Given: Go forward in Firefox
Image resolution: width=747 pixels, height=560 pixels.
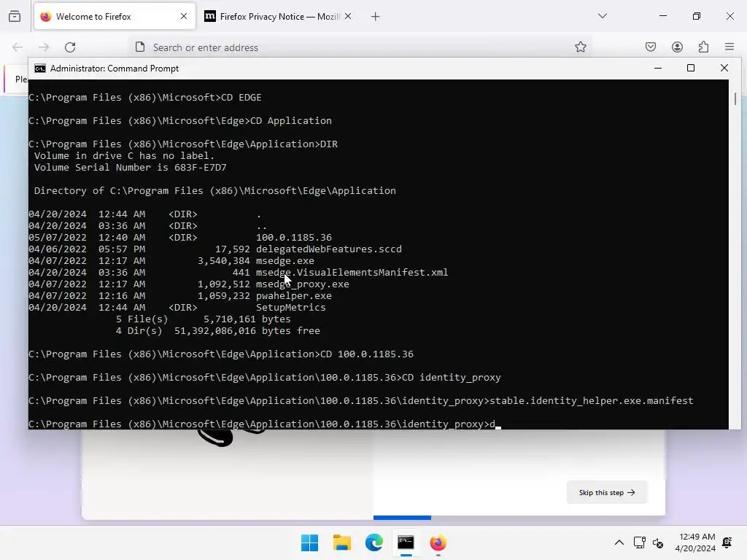Looking at the screenshot, I should pos(44,47).
